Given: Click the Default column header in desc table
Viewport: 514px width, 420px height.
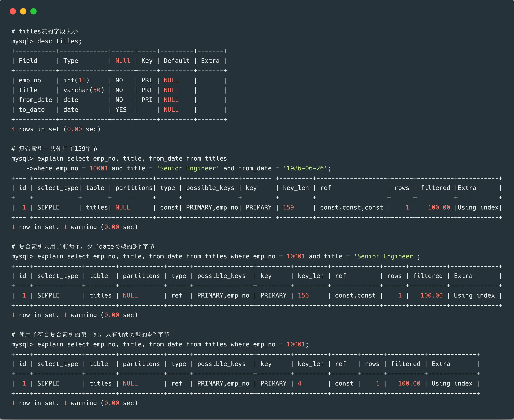Looking at the screenshot, I should point(176,61).
